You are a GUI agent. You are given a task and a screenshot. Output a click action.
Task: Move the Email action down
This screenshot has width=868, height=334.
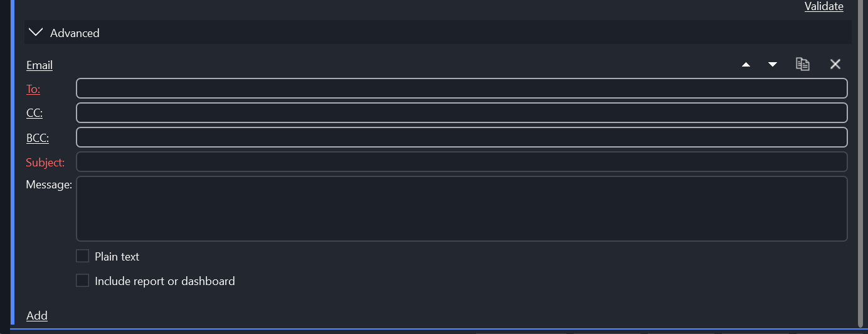click(773, 65)
